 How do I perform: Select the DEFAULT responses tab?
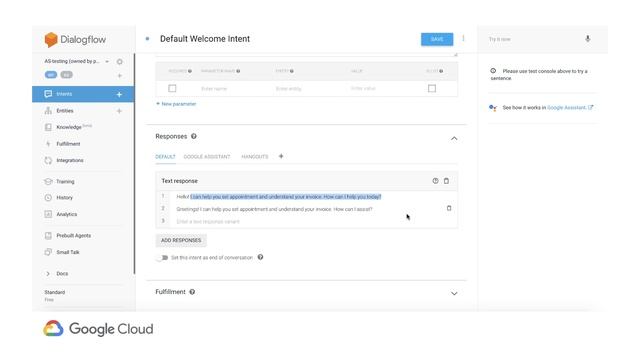coord(165,157)
